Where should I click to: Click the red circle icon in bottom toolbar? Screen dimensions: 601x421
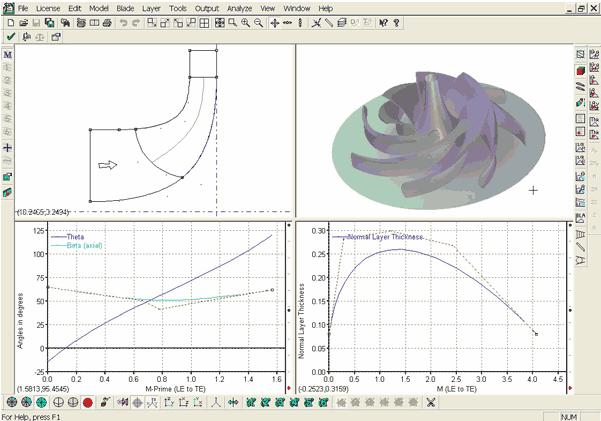point(88,403)
